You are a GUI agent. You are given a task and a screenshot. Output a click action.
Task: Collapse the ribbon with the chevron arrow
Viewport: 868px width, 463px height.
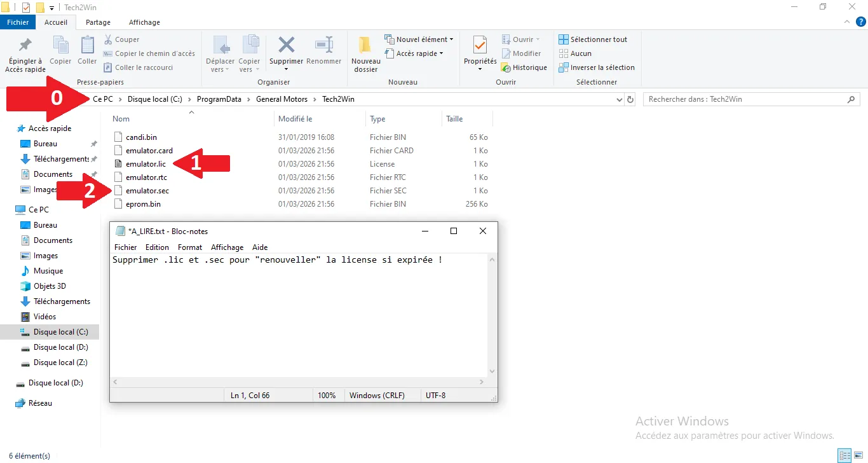(x=846, y=22)
